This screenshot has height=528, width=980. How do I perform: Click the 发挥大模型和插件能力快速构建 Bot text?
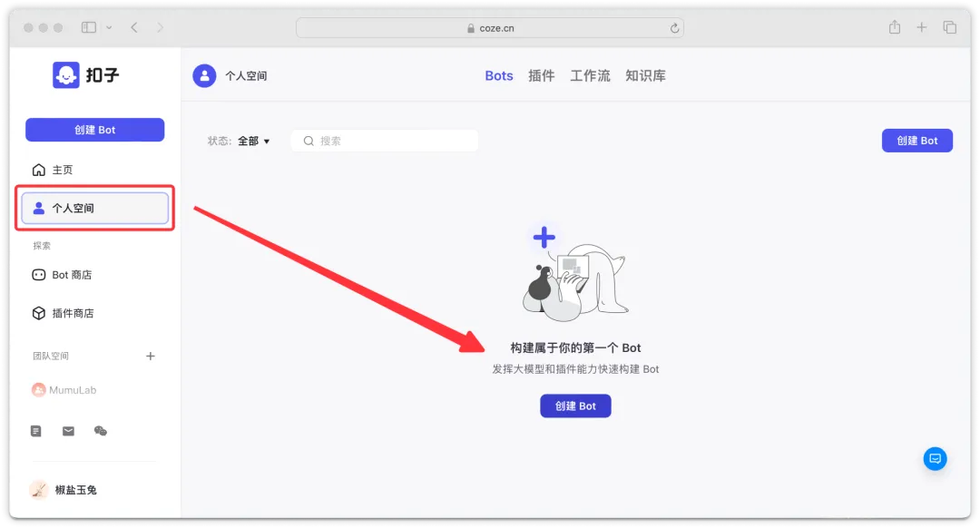575,369
